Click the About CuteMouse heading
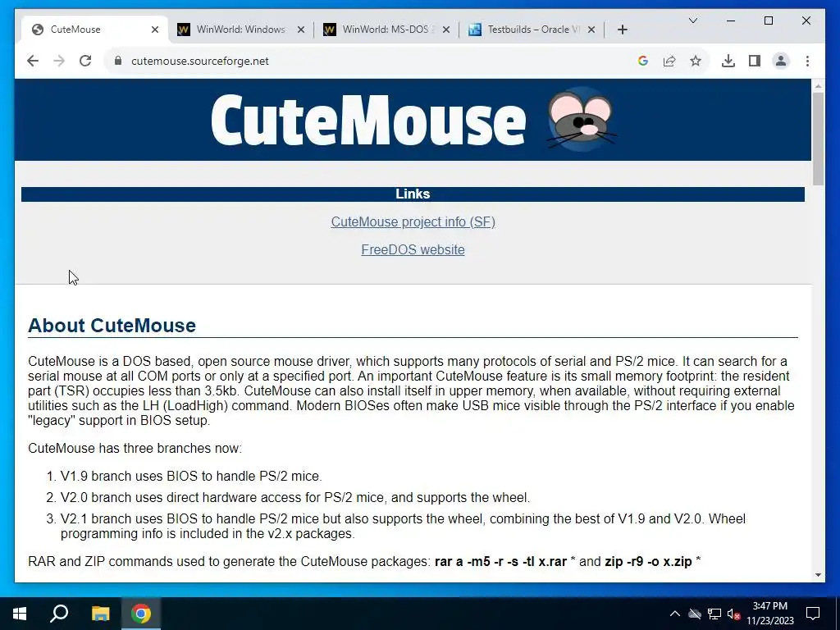840x630 pixels. tap(112, 325)
